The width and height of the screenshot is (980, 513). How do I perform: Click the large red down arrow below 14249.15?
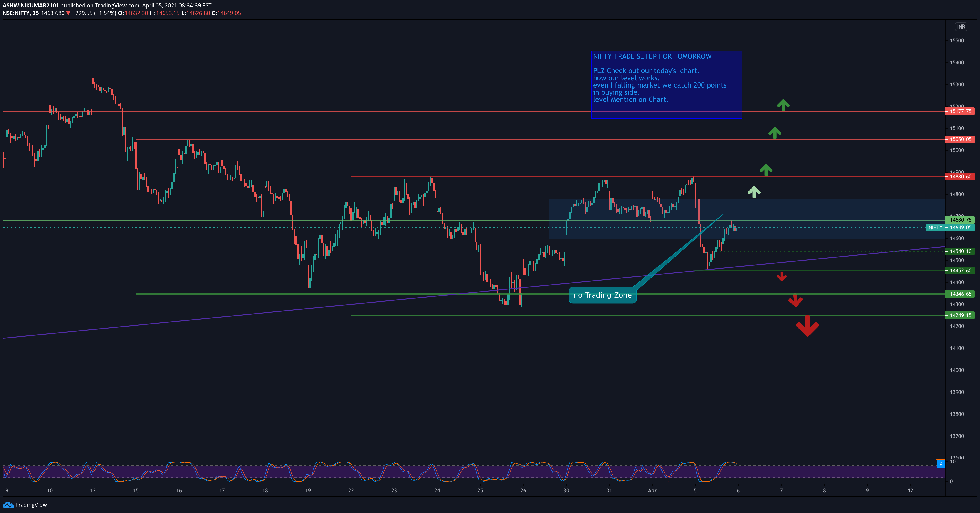tap(807, 327)
